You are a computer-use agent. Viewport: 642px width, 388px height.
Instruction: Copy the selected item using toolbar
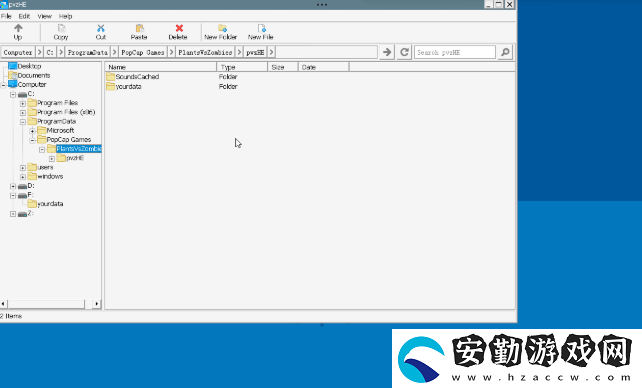click(x=61, y=32)
